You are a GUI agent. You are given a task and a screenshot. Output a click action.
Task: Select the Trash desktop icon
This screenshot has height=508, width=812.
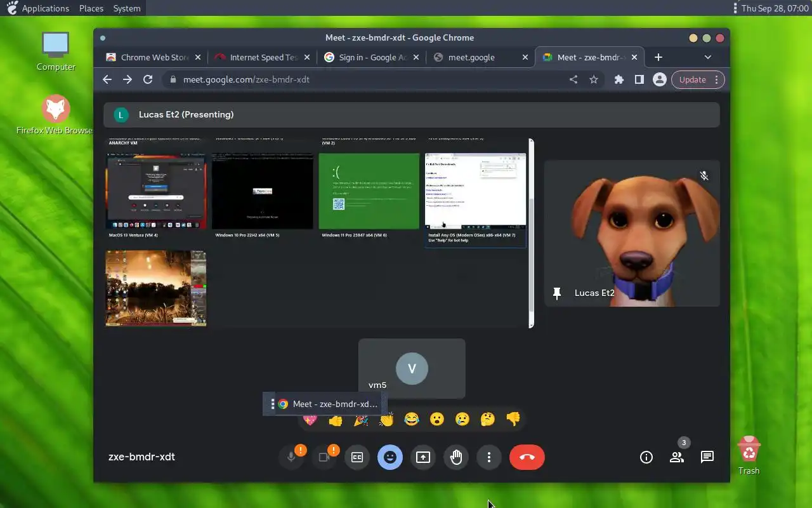point(749,455)
